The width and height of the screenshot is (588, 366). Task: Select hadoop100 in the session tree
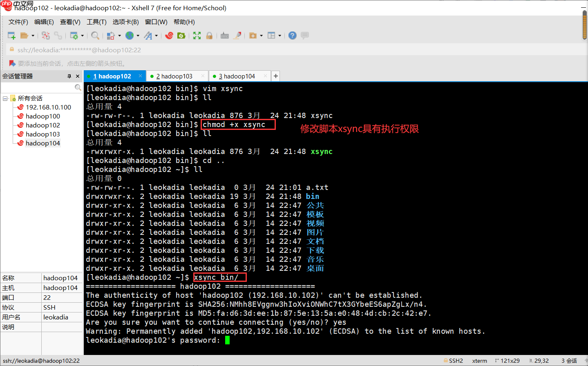tap(42, 116)
